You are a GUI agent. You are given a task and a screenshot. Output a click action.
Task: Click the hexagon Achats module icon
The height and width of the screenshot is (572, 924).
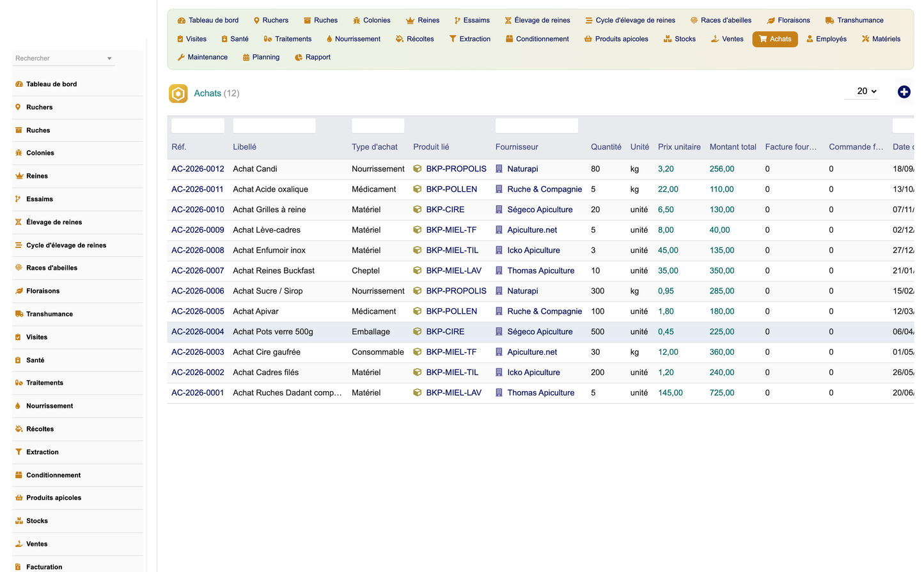(x=178, y=93)
